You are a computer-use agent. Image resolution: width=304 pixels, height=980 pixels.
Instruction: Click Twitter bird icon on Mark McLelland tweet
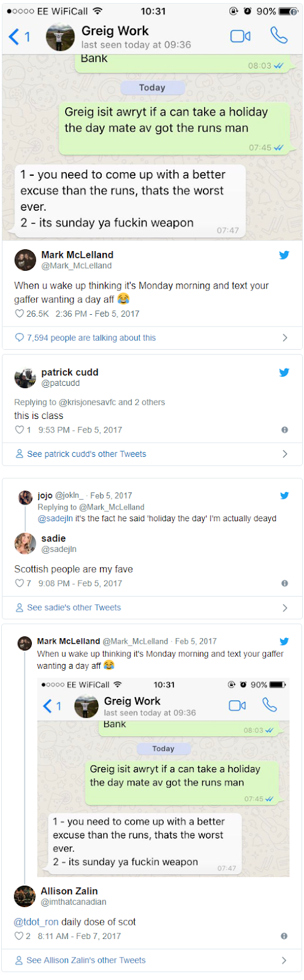284,255
